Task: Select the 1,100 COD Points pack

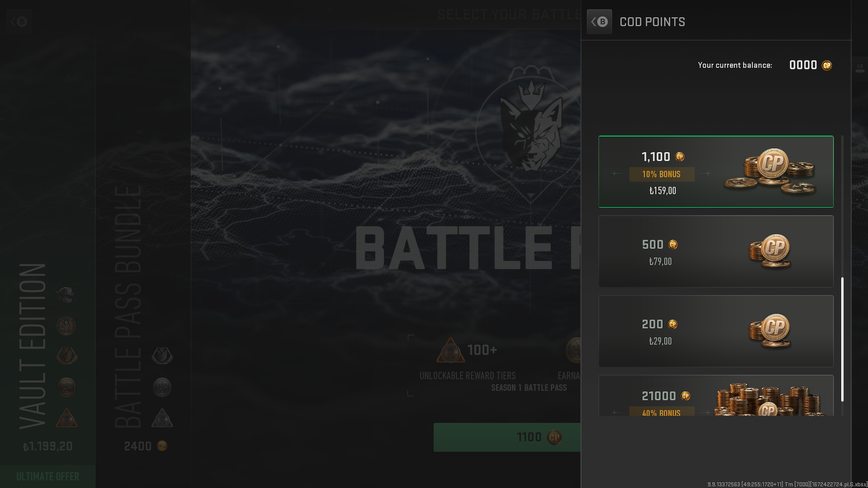Action: coord(716,172)
